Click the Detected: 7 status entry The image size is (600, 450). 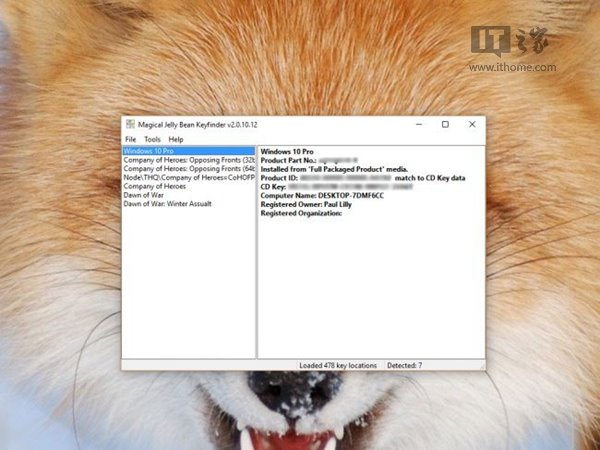404,365
